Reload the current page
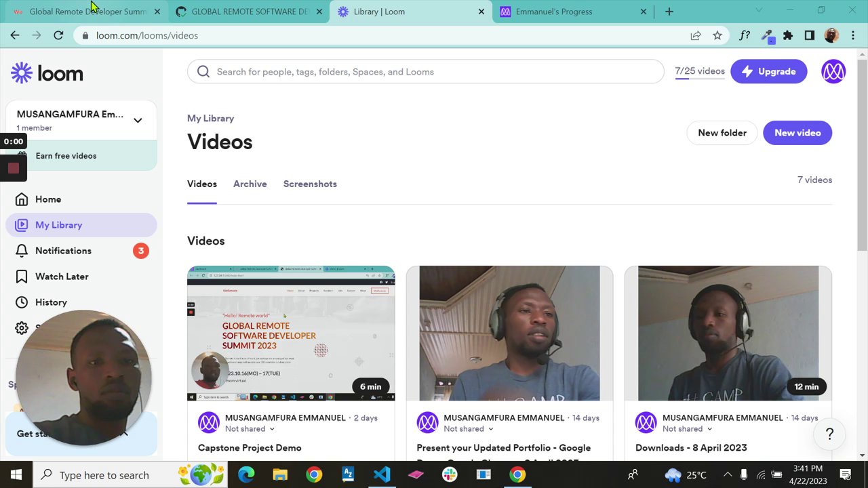Image resolution: width=868 pixels, height=488 pixels. (x=58, y=35)
